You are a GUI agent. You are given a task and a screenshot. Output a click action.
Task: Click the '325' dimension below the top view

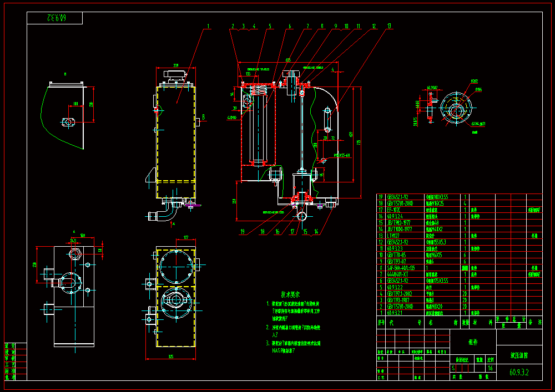coord(171,357)
